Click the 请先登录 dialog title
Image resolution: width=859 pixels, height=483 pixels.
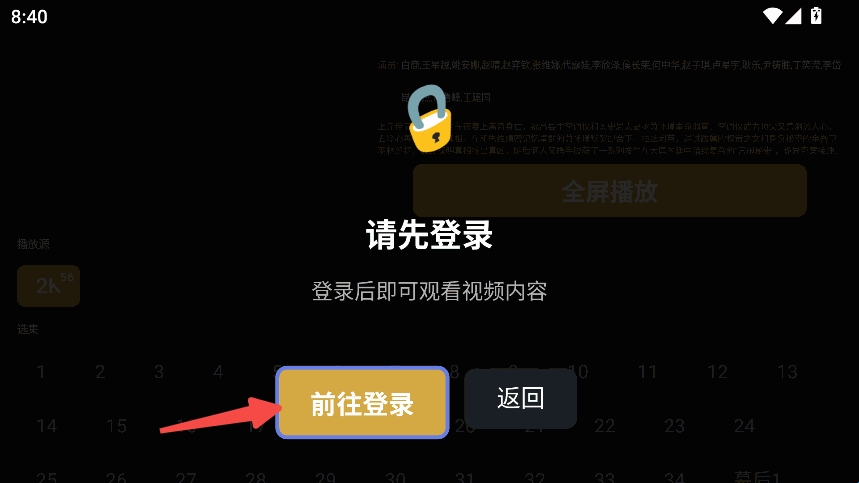pyautogui.click(x=430, y=235)
